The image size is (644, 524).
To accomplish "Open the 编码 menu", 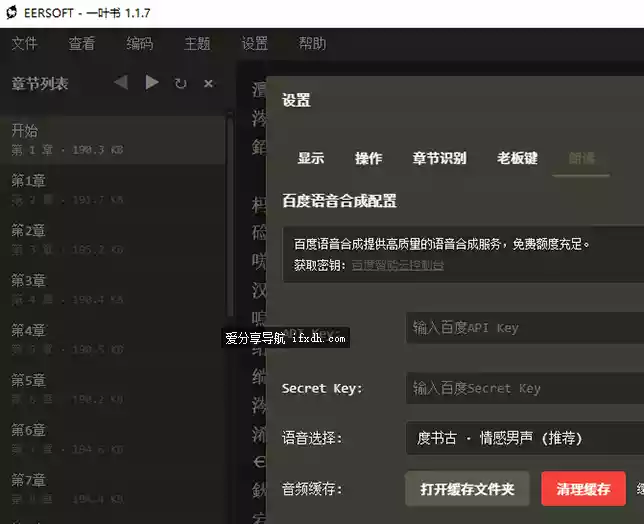I will (x=139, y=43).
